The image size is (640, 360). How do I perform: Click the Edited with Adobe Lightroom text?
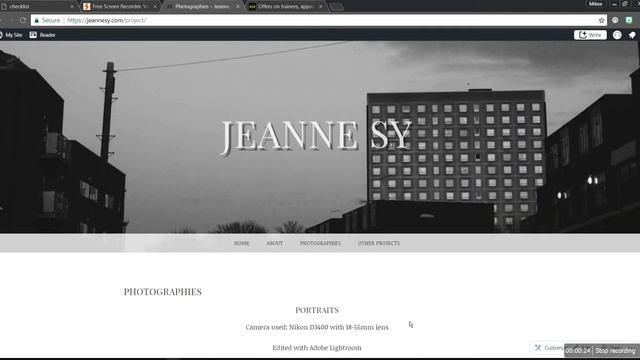[x=317, y=348]
